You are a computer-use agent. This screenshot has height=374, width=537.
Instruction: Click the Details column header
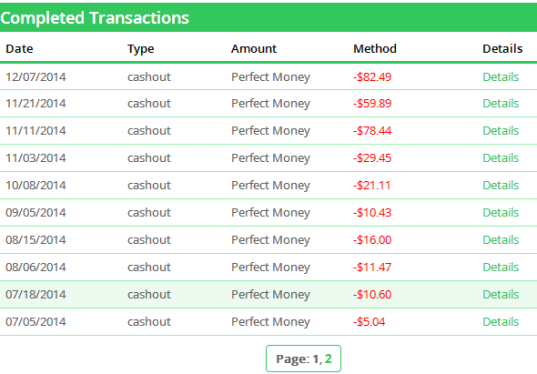coord(502,49)
